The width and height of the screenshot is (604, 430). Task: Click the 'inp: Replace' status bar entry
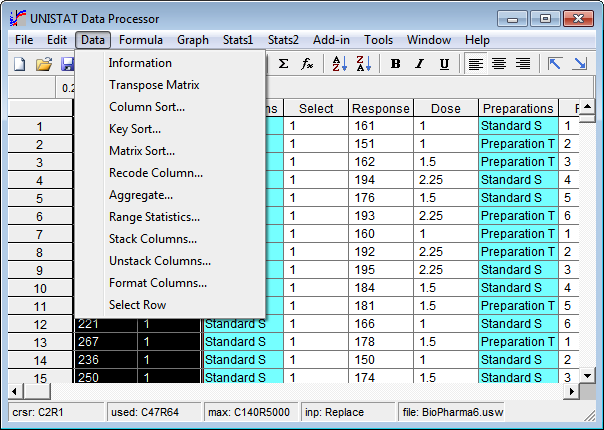[348, 412]
